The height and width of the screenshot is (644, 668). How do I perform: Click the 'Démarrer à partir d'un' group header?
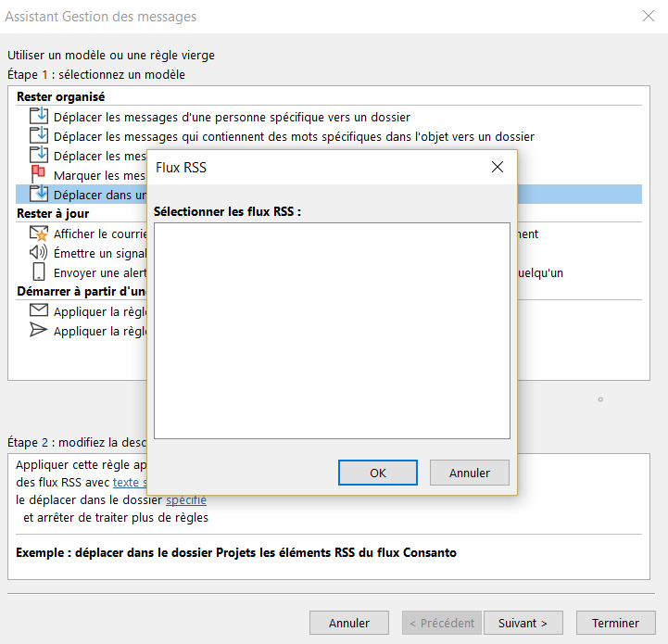[82, 292]
